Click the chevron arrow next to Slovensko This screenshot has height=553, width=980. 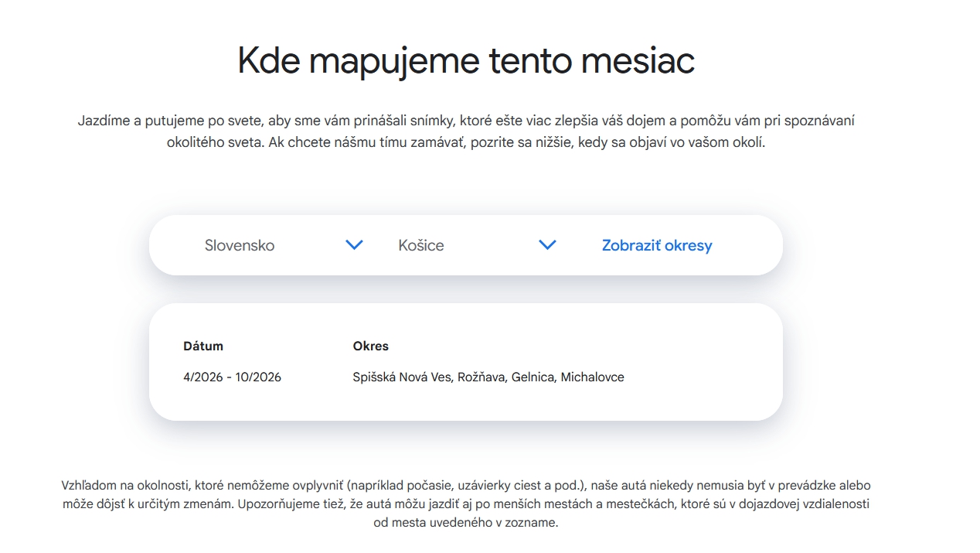[354, 245]
